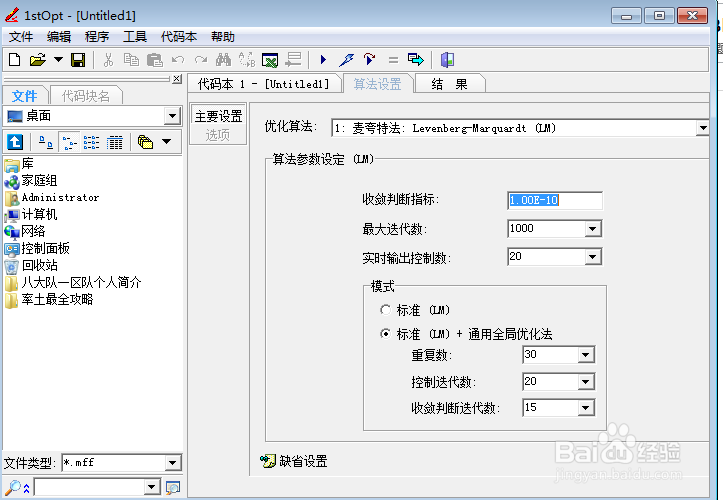Go up one folder level icon
Viewport: 723px width, 500px height.
click(15, 142)
